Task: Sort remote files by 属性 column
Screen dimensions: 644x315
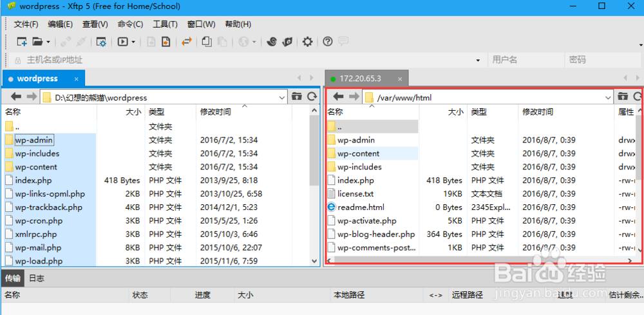Action: (625, 111)
